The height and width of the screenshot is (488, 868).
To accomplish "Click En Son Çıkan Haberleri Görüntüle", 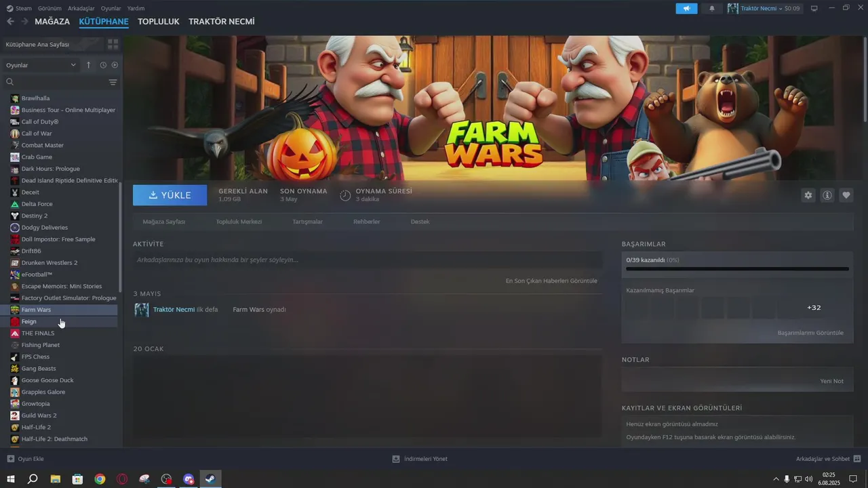I will click(x=551, y=281).
